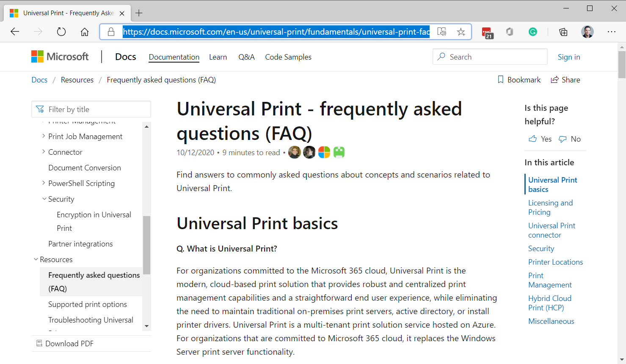
Task: Collapse the Resources tree node
Action: click(x=36, y=259)
